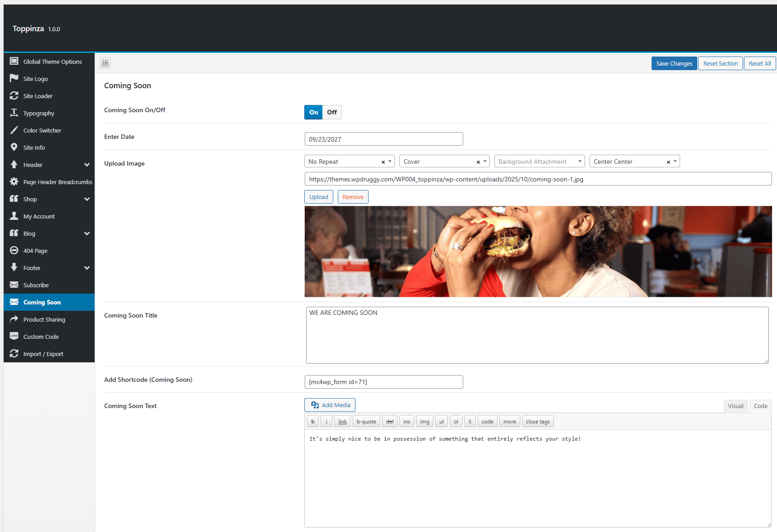
Task: Open Color Switcher brush icon section
Action: point(14,130)
